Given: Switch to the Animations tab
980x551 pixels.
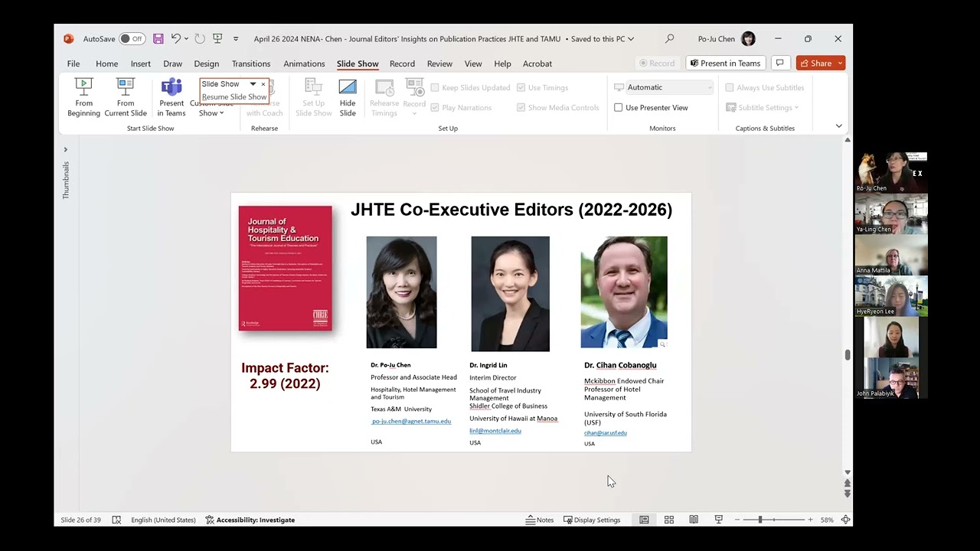Looking at the screenshot, I should (x=304, y=64).
